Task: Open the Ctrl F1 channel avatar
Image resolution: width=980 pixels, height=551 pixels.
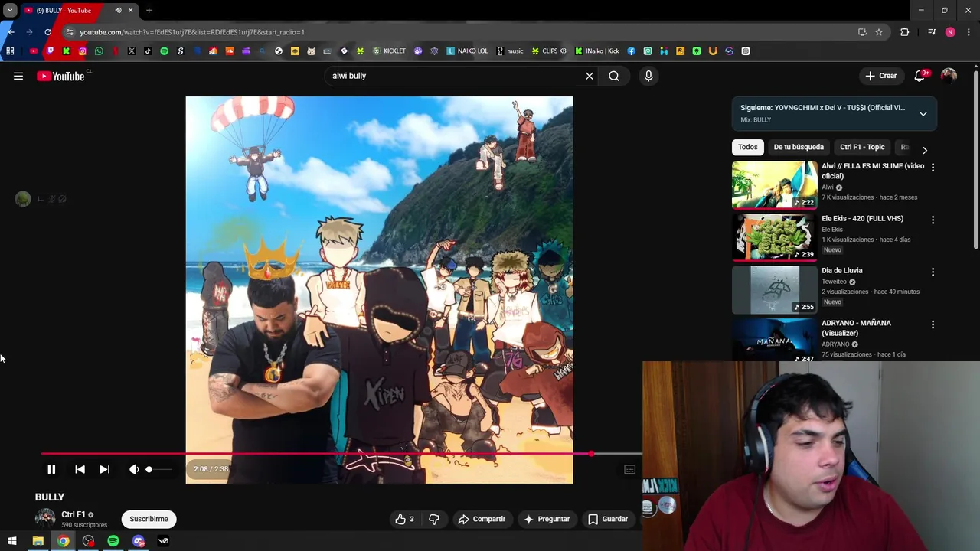Action: 45,519
